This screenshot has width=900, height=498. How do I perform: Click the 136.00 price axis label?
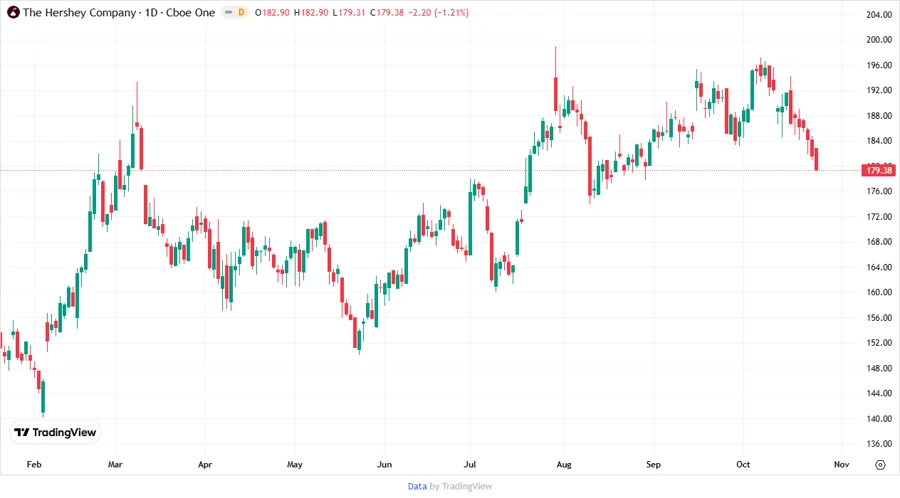[879, 443]
